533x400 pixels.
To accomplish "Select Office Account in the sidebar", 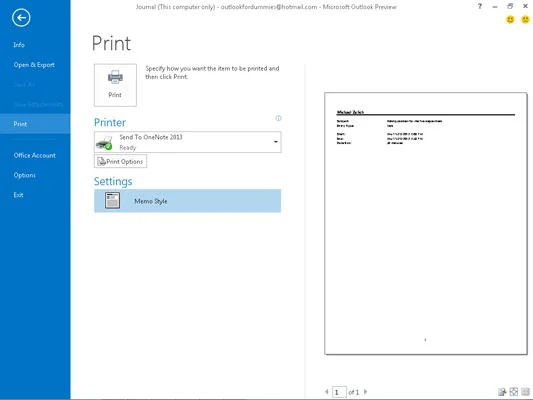I will click(x=35, y=155).
